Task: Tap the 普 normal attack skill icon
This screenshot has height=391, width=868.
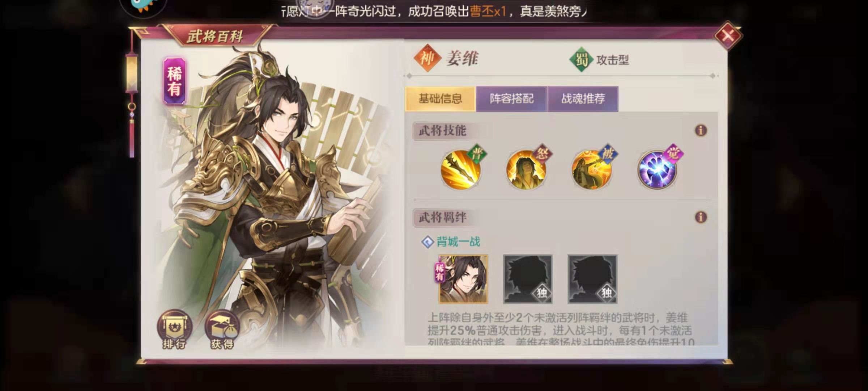Action: point(461,169)
